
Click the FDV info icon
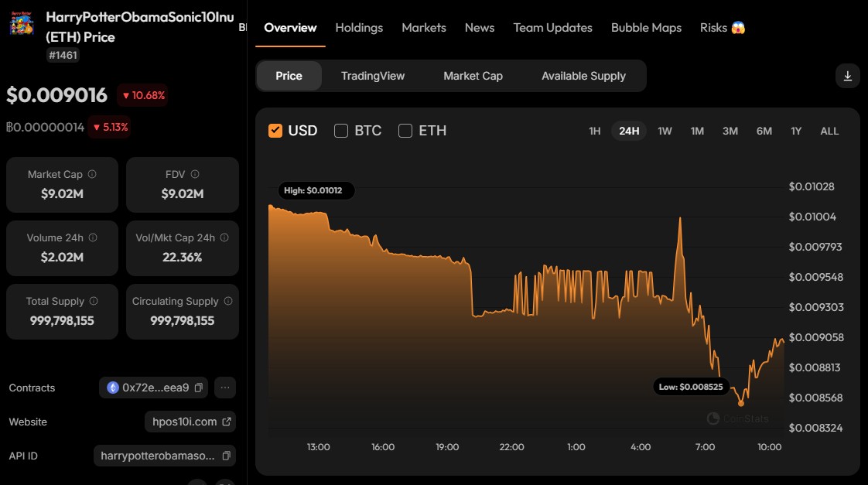(195, 174)
